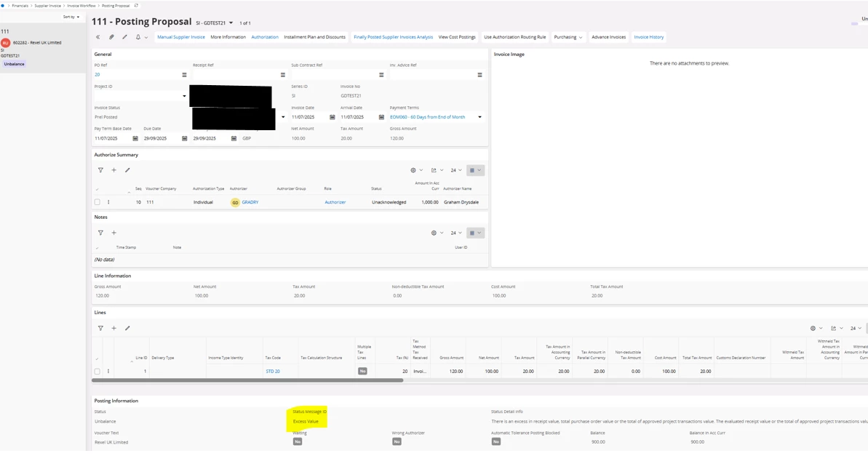Expand the Purchasing dropdown menu
This screenshot has width=868, height=456.
pos(568,37)
